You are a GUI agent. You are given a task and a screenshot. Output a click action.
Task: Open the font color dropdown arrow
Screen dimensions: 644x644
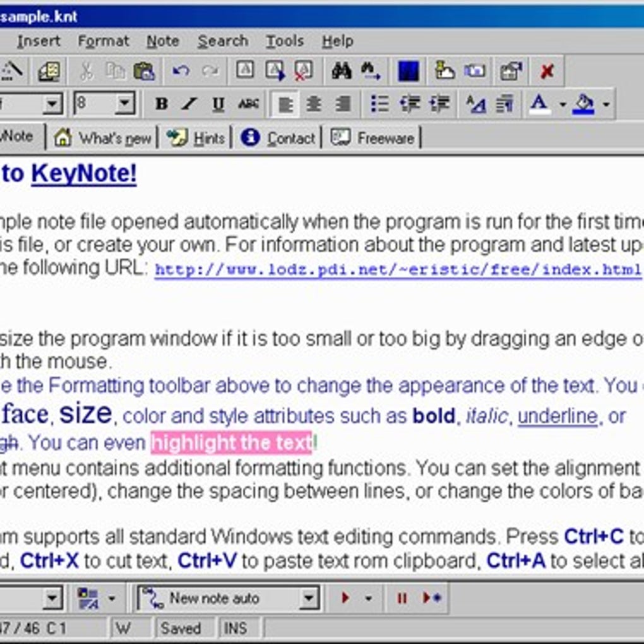[563, 104]
